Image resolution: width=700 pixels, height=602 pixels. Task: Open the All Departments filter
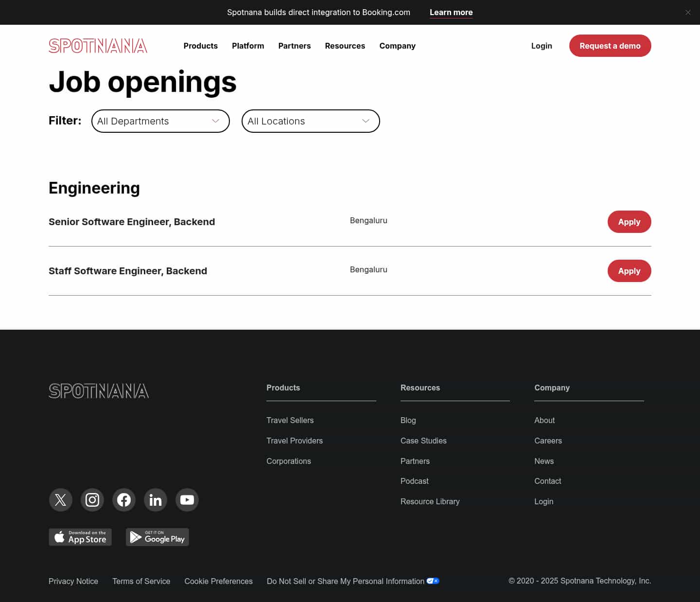160,121
